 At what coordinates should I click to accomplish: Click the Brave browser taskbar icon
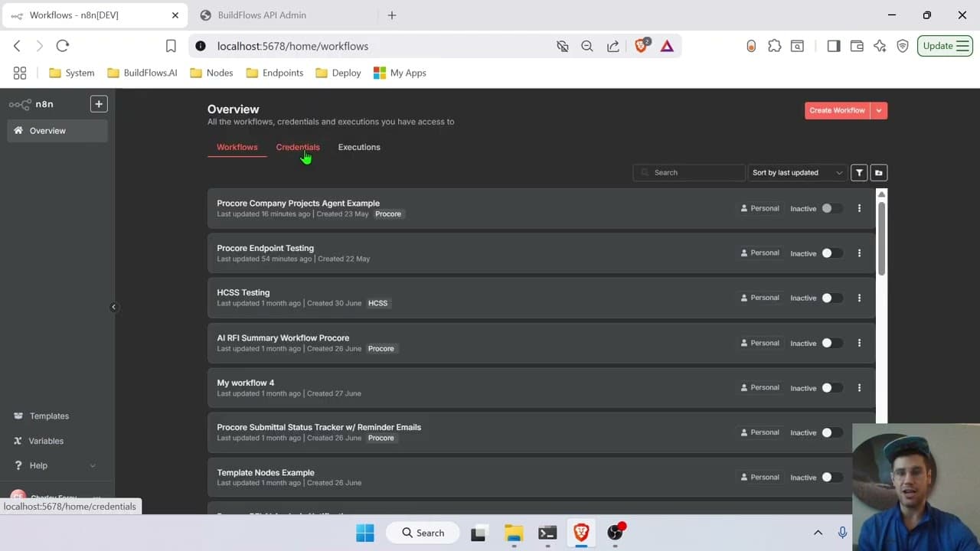coord(581,533)
